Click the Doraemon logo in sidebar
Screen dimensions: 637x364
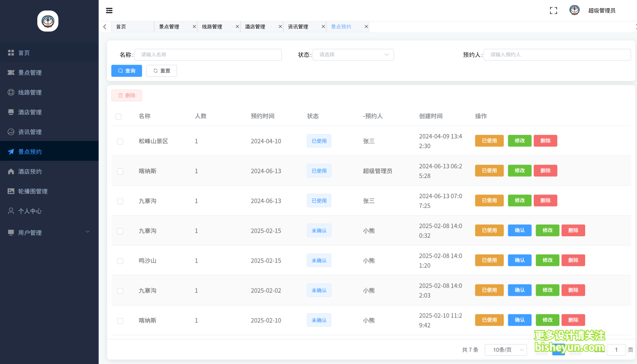pos(48,21)
